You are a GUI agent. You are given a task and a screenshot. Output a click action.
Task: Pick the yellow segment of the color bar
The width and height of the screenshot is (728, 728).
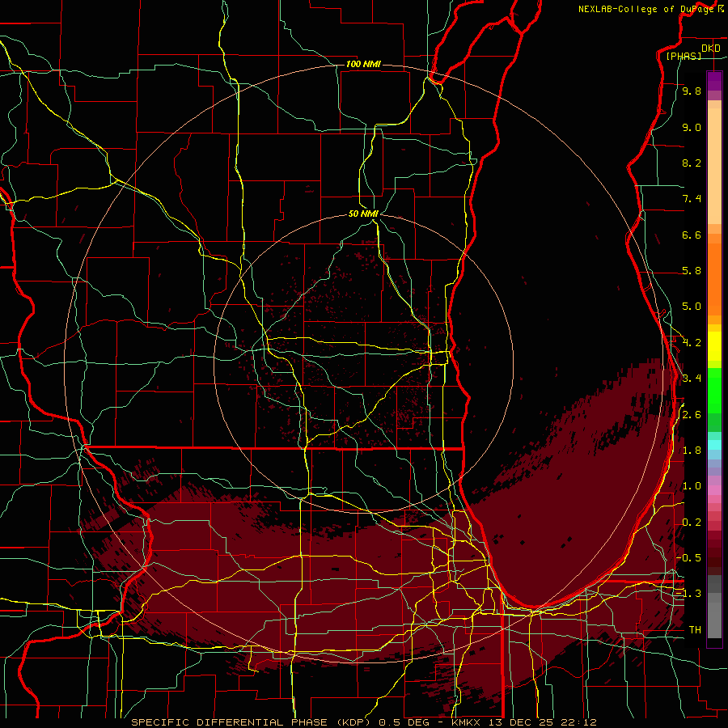714,346
